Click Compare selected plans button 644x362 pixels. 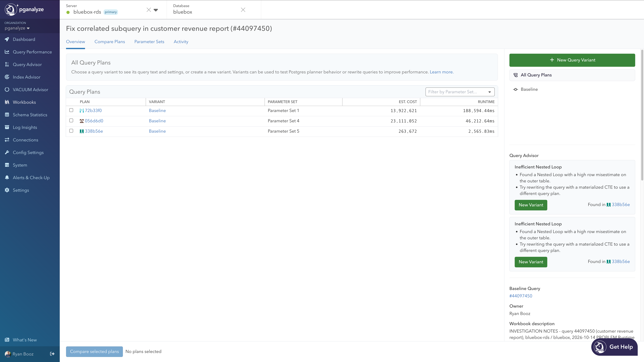click(94, 352)
